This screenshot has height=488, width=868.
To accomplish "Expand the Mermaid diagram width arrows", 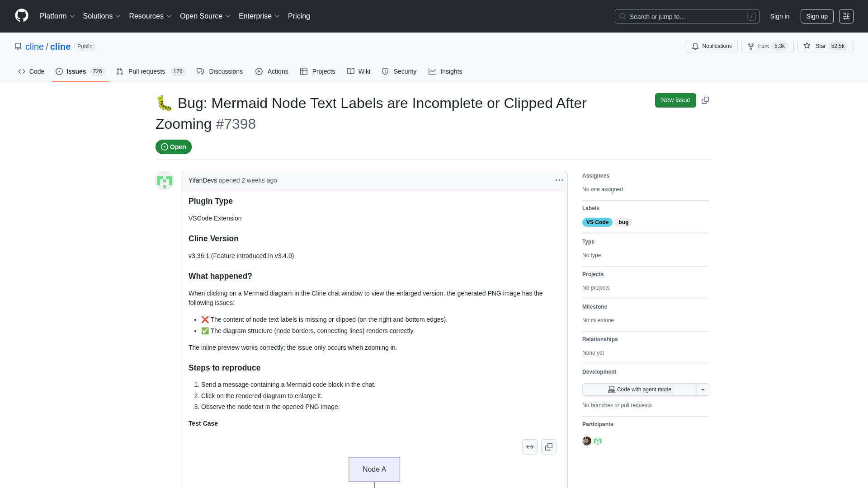I will click(x=530, y=447).
